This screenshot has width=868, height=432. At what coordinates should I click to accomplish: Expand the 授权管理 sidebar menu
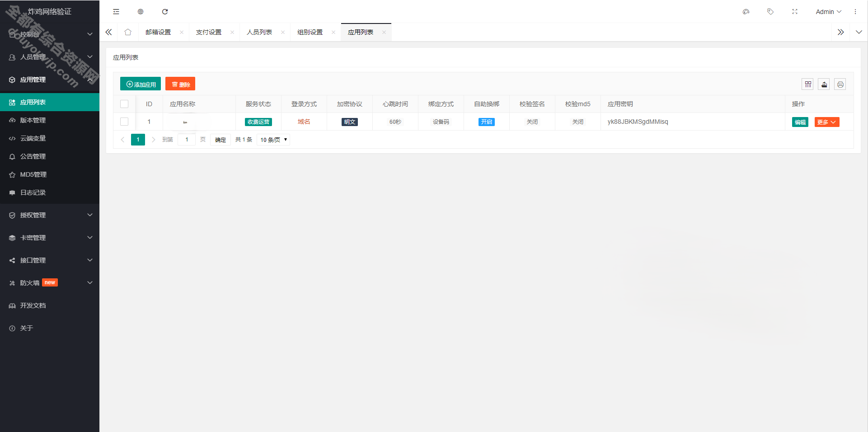(x=50, y=215)
